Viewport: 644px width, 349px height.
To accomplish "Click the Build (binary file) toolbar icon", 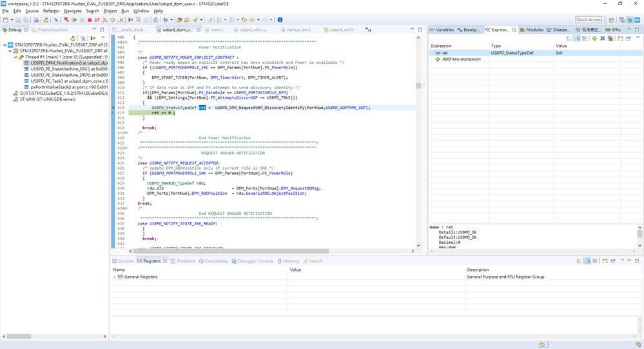I will [x=36, y=20].
